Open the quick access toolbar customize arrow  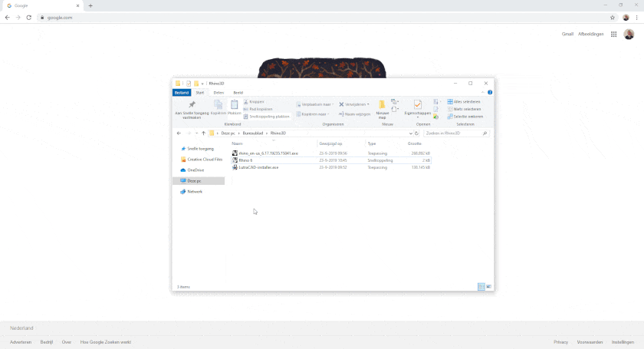(202, 84)
